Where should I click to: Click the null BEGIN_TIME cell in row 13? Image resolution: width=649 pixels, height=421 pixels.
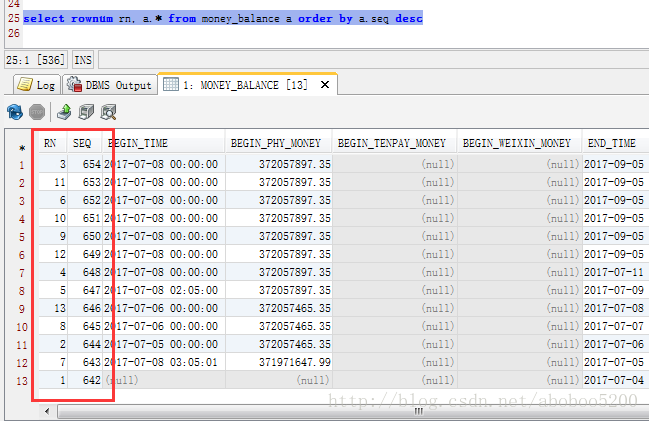[164, 380]
